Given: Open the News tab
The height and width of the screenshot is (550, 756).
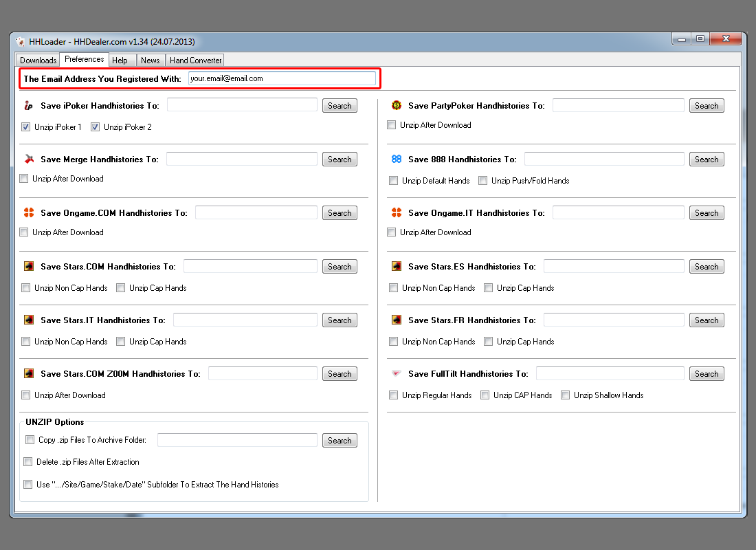Looking at the screenshot, I should pos(150,60).
